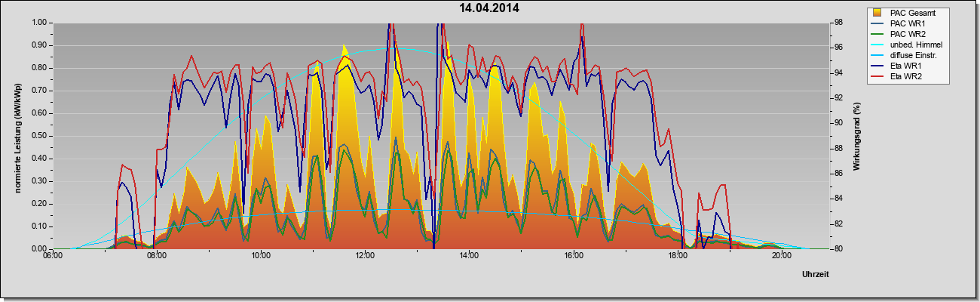Image resolution: width=980 pixels, height=302 pixels.
Task: Click the diffuse Einstr. legend entry
Action: (x=914, y=55)
